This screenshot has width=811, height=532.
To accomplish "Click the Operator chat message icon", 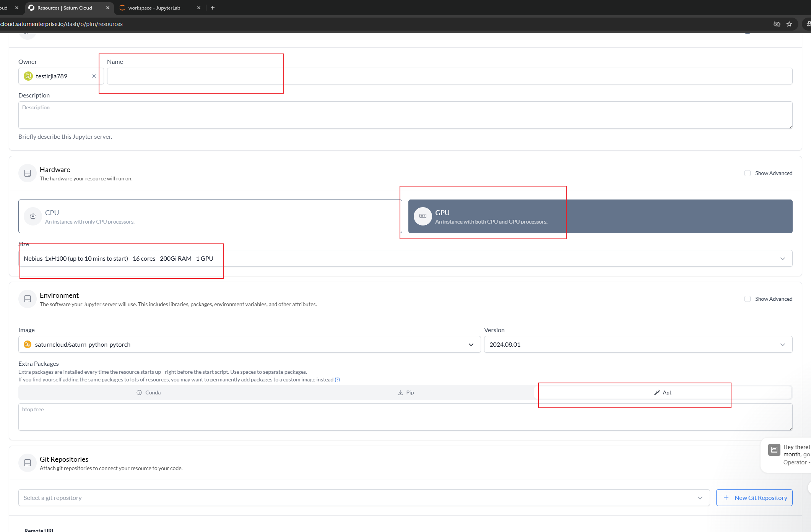I will pyautogui.click(x=774, y=450).
